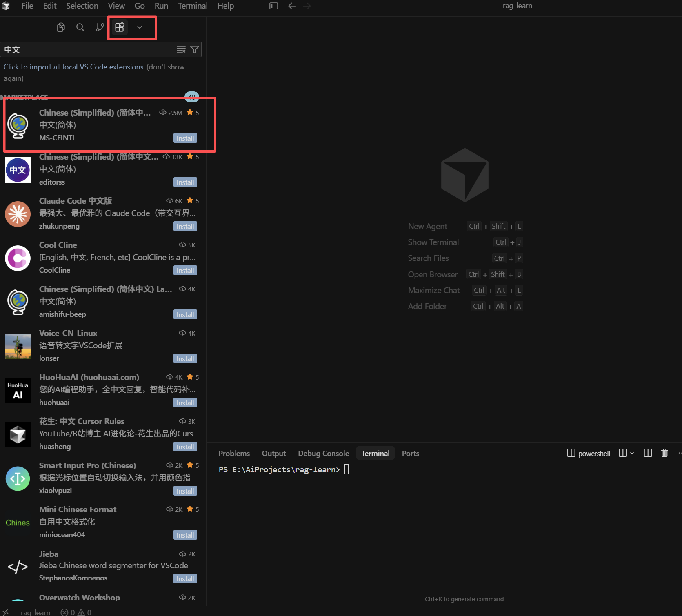The height and width of the screenshot is (616, 682).
Task: Click the amishifu-beep globe icon
Action: (18, 302)
